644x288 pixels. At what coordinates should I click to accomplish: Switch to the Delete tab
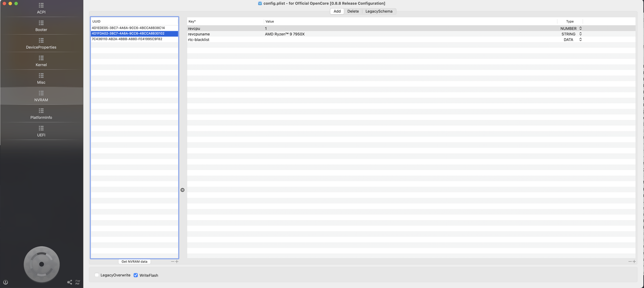(x=353, y=11)
